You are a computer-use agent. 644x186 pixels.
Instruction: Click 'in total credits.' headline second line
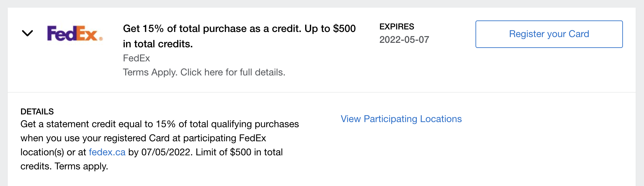(158, 44)
